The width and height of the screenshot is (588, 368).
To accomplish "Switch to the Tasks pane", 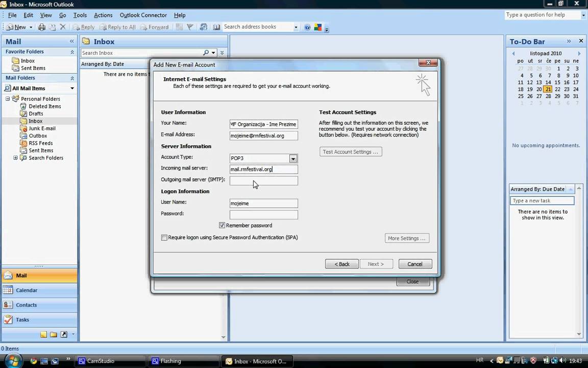I will [39, 319].
